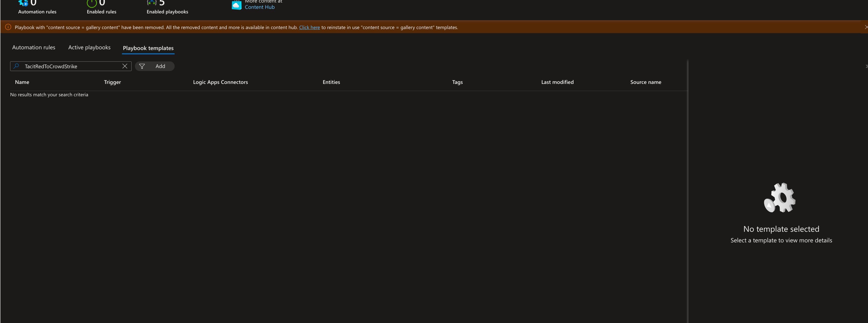This screenshot has height=323, width=868.
Task: Clear the TacitRedToCrowdStrike search text
Action: (x=125, y=66)
